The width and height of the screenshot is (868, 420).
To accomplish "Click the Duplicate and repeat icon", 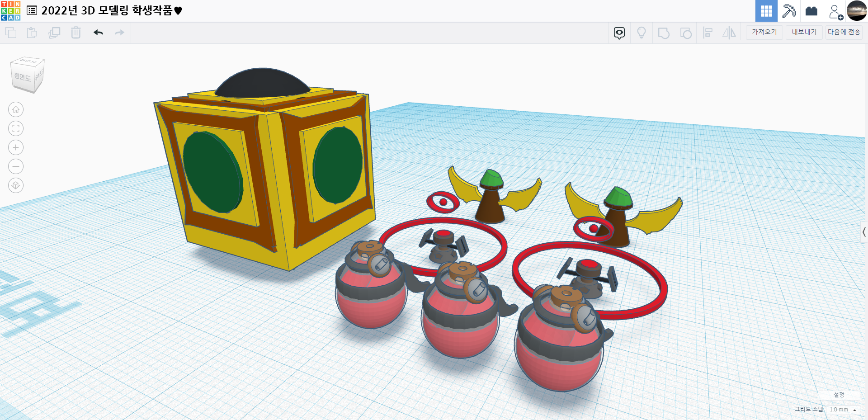I will [x=54, y=33].
